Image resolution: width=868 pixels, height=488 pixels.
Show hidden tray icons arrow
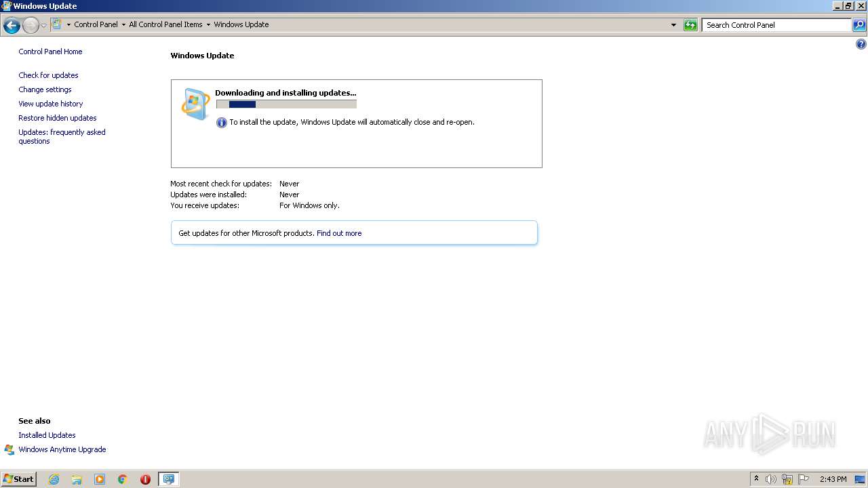pyautogui.click(x=756, y=479)
